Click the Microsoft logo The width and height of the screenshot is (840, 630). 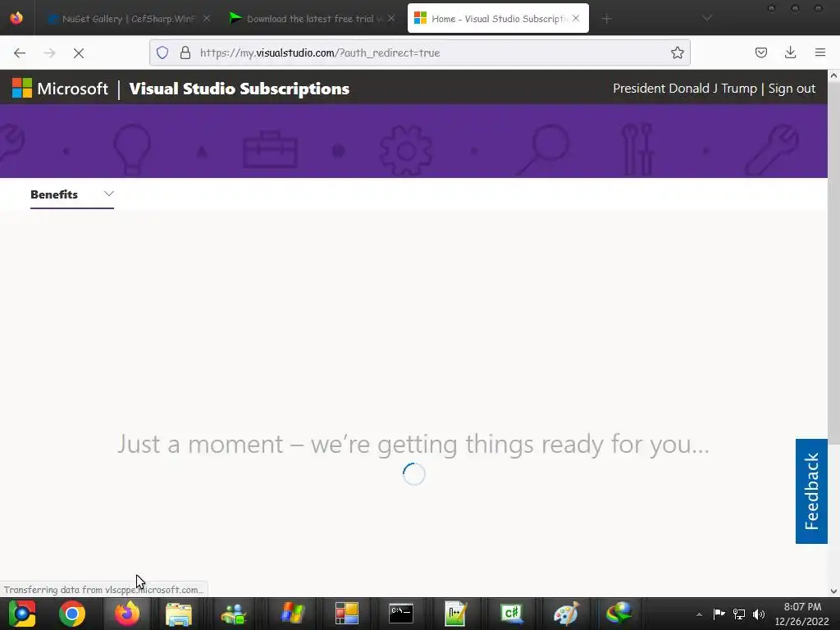pyautogui.click(x=60, y=89)
